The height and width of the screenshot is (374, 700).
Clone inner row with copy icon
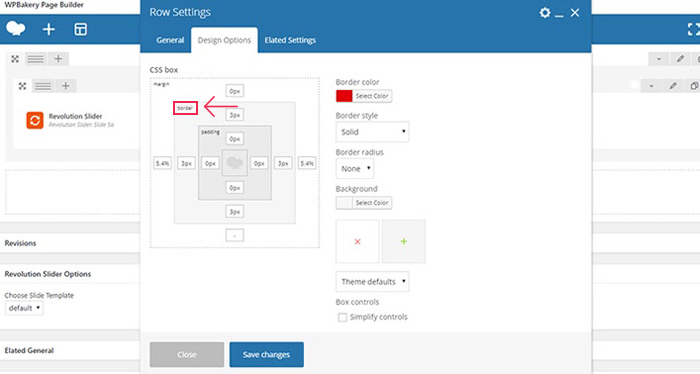(694, 86)
